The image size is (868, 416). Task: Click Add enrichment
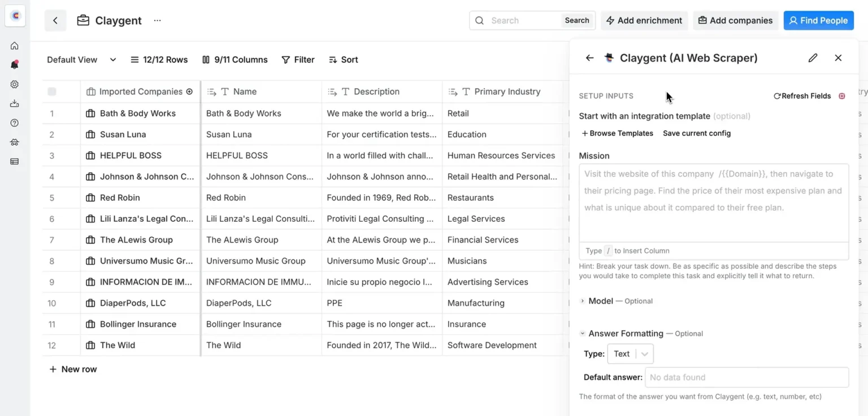tap(644, 20)
